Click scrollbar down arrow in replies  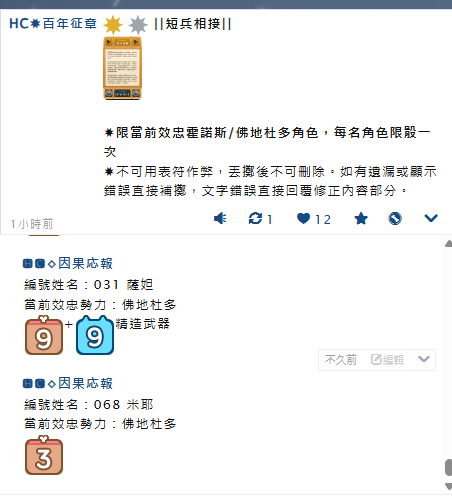tap(448, 486)
